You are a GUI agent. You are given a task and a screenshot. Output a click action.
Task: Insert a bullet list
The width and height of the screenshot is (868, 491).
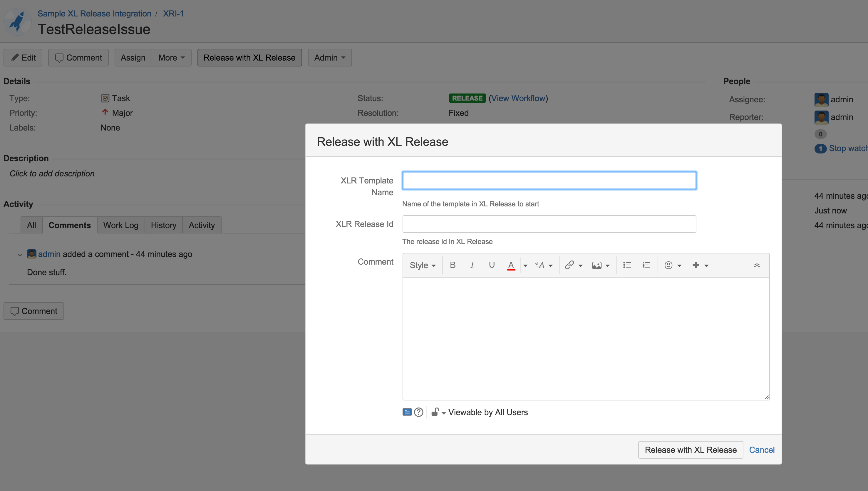click(x=627, y=265)
